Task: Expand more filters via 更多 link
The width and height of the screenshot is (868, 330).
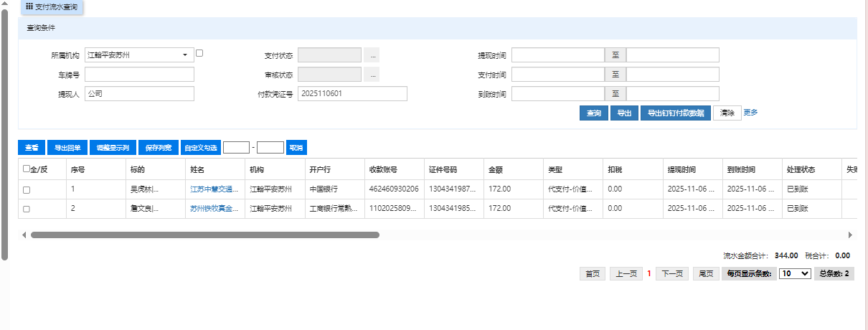Action: (750, 113)
